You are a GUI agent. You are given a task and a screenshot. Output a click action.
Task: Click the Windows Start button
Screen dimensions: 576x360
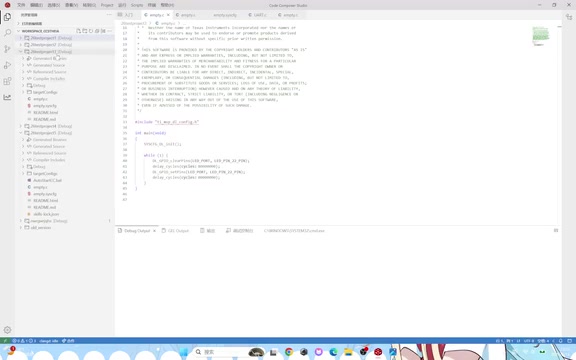pos(184,352)
